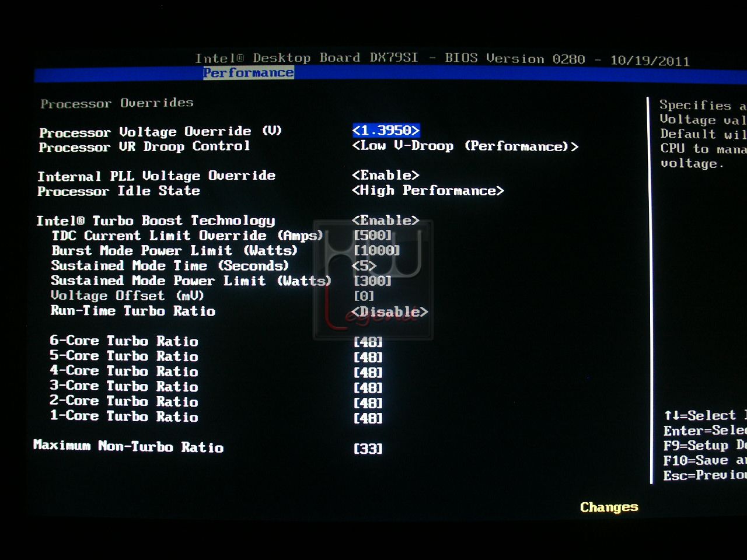The image size is (747, 560).
Task: Open Sustained Mode Time value 5
Action: (x=364, y=265)
